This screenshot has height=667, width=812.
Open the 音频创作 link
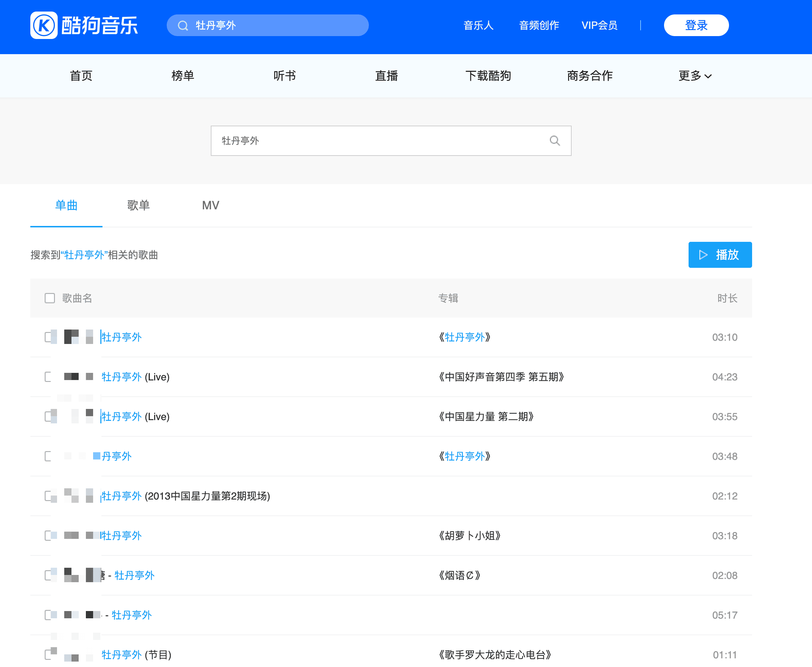coord(539,25)
